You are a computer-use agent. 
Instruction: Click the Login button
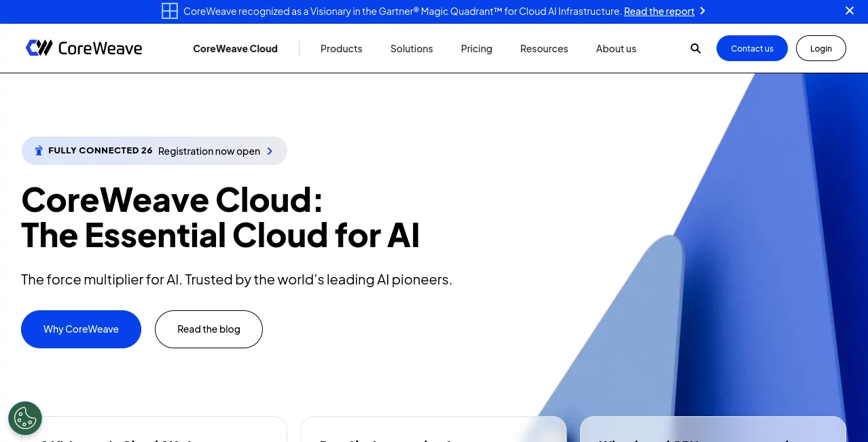point(821,48)
